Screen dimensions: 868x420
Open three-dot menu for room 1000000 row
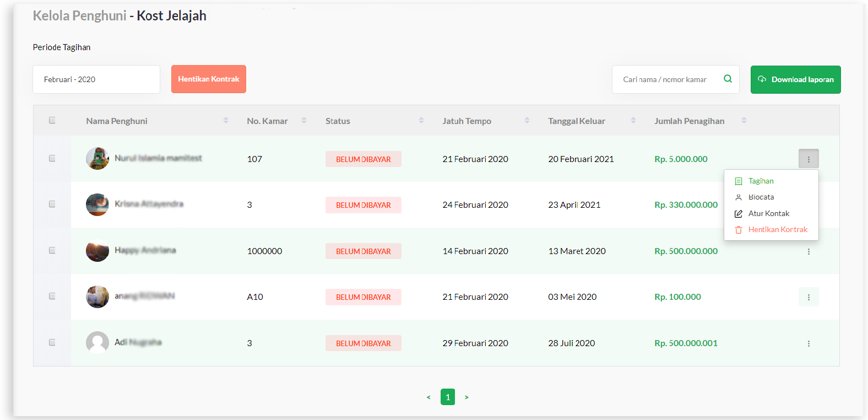(x=808, y=251)
